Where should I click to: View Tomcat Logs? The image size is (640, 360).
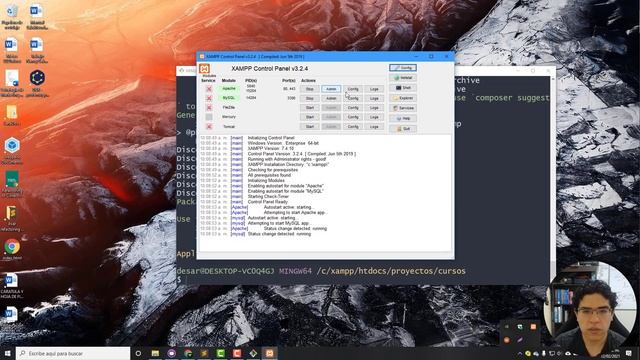tap(374, 127)
